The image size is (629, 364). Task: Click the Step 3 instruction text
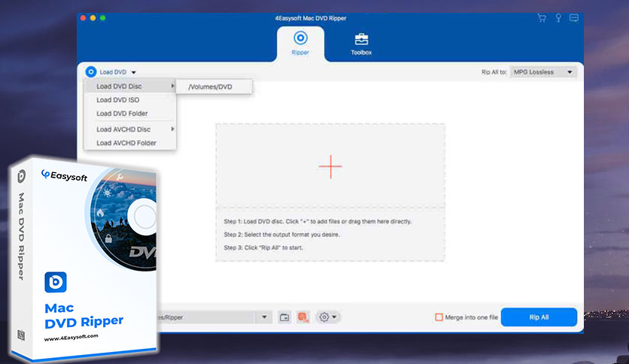263,247
